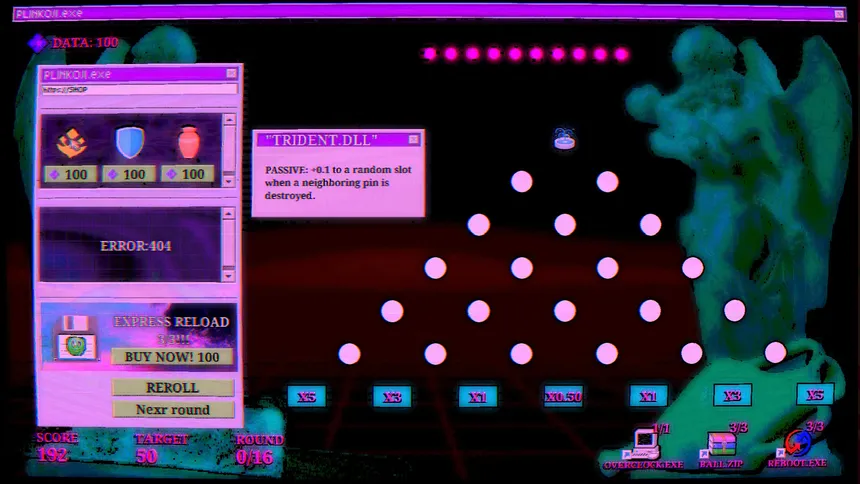Click the ERROR:404 panel
This screenshot has height=484, width=860.
click(x=130, y=245)
